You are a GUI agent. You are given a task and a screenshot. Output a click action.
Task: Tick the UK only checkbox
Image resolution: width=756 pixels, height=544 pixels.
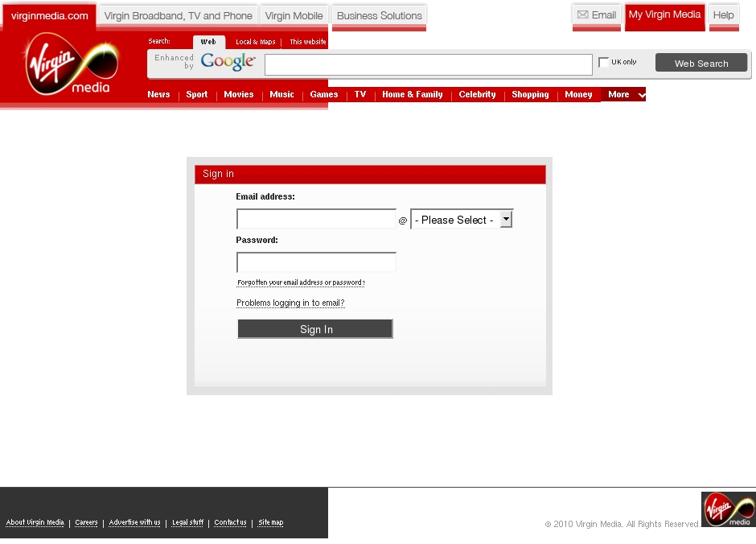[x=603, y=62]
